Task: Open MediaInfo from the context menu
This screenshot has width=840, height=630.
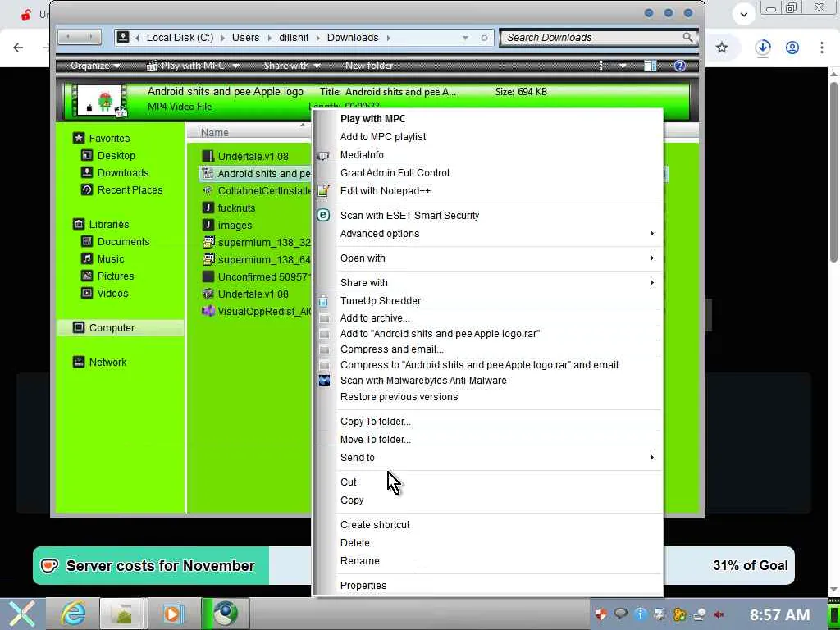Action: 362,155
